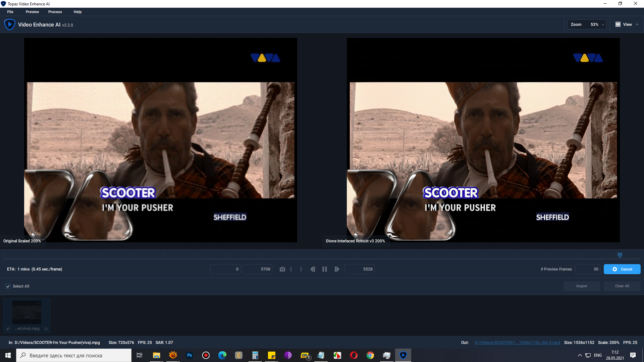Open the File menu
Image resolution: width=644 pixels, height=362 pixels.
10,12
